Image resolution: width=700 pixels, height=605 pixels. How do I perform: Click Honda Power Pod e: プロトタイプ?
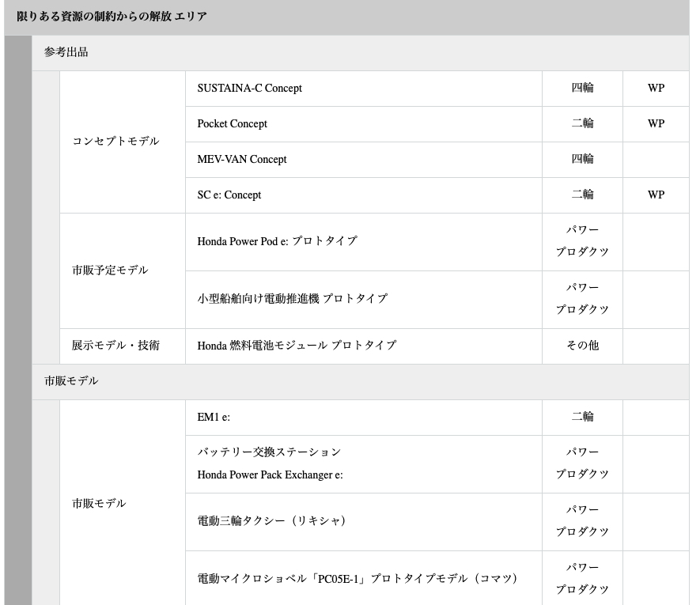tap(277, 241)
